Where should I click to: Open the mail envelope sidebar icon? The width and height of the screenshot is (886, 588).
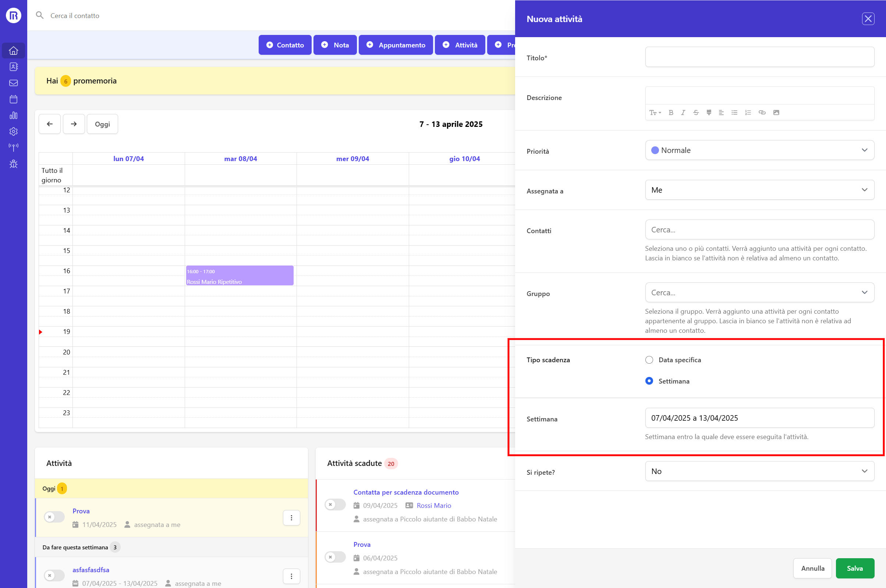14,83
